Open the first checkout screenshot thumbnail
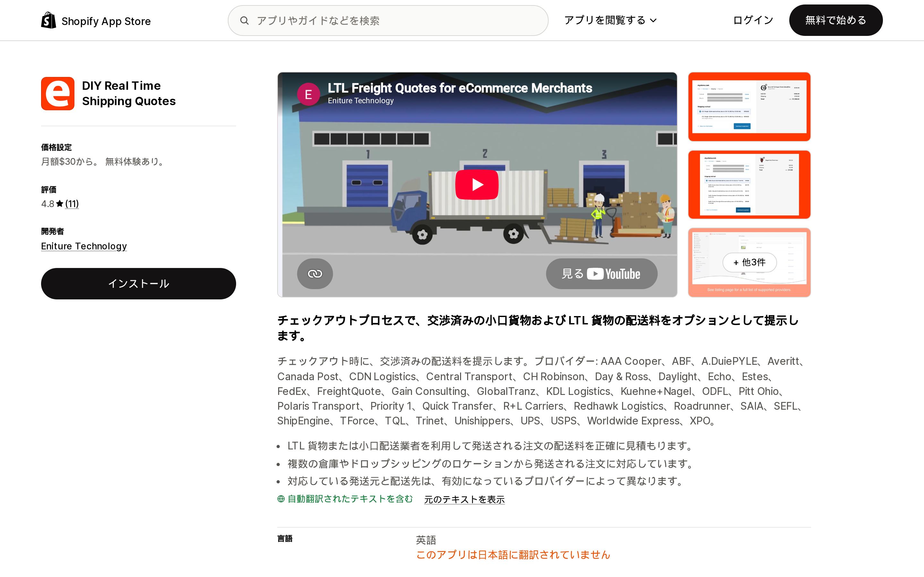 point(749,106)
